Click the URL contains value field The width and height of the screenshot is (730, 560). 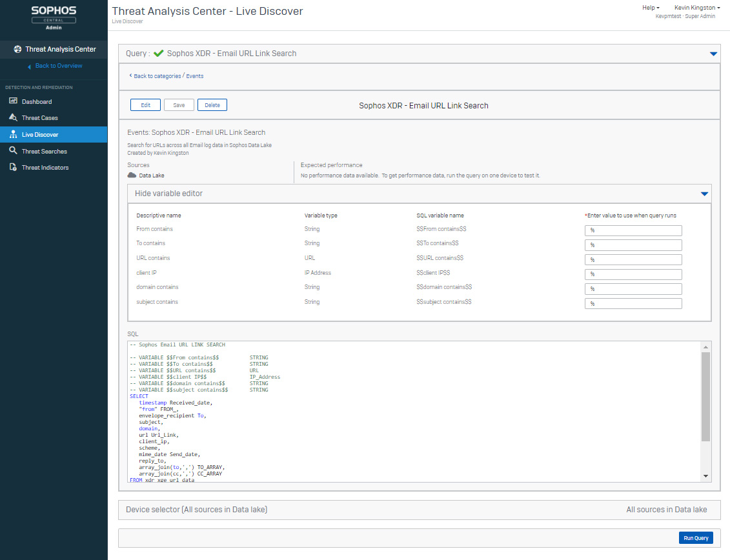pos(633,259)
